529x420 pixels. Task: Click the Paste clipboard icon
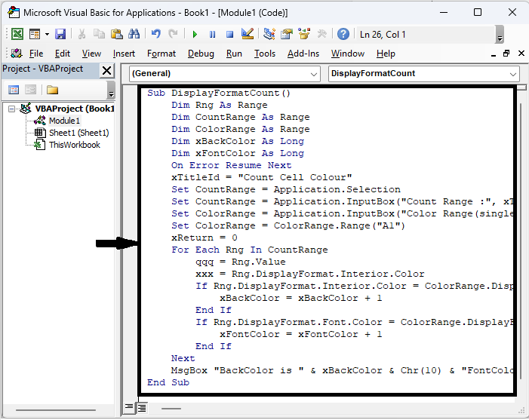[116, 34]
